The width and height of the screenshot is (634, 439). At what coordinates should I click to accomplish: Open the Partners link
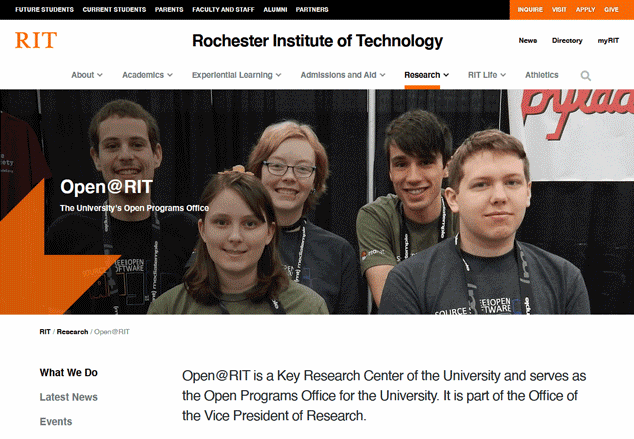pyautogui.click(x=312, y=9)
